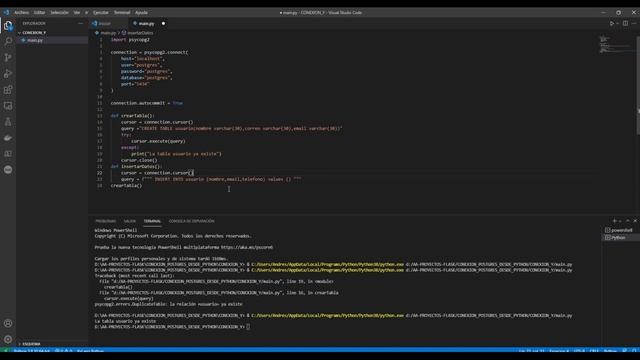Click the errors and warnings count in status bar
Image resolution: width=640 pixels, height=360 pixels.
pyautogui.click(x=63, y=351)
